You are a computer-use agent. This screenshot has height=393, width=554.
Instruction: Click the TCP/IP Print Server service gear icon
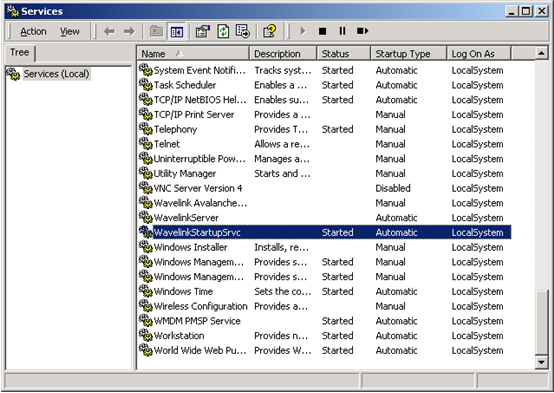[146, 114]
